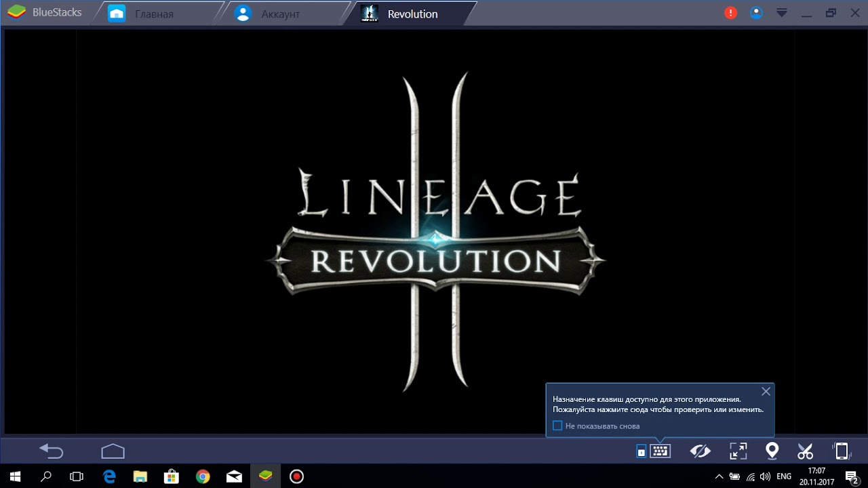The image size is (868, 488).
Task: Click the small key-mapping lock icon
Action: click(x=641, y=451)
